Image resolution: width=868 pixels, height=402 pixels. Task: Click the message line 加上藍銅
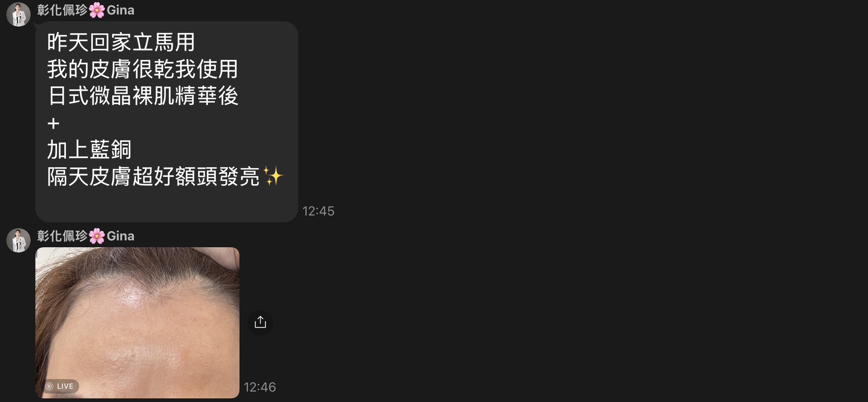pyautogui.click(x=90, y=150)
